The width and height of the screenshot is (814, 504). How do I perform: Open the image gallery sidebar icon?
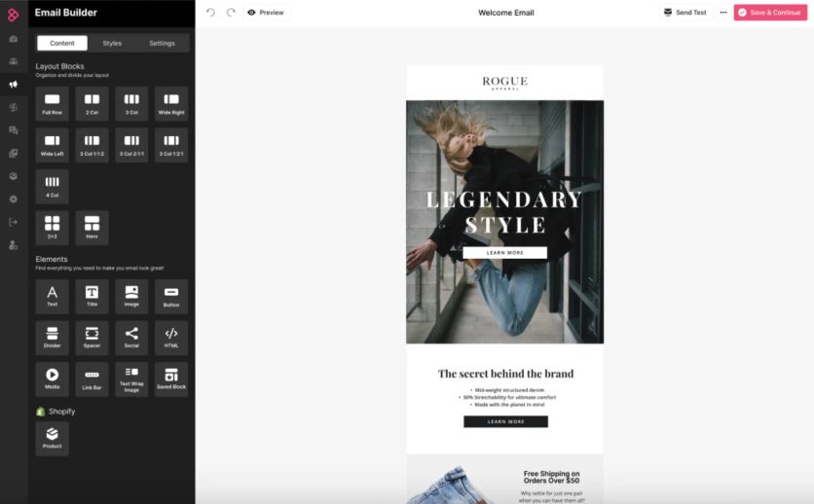[14, 153]
